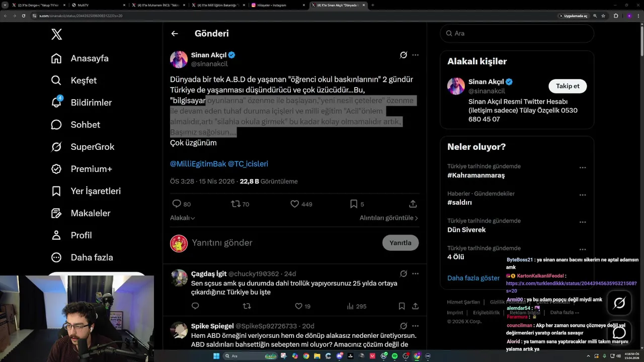644x362 pixels.
Task: Open Keşfet from the sidebar
Action: coord(74,80)
